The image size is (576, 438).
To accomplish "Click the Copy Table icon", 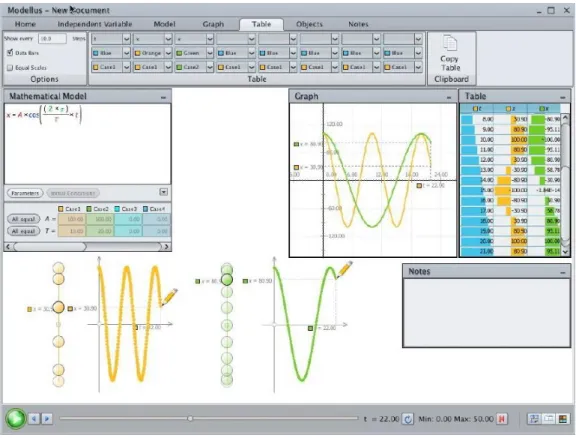I will point(450,43).
